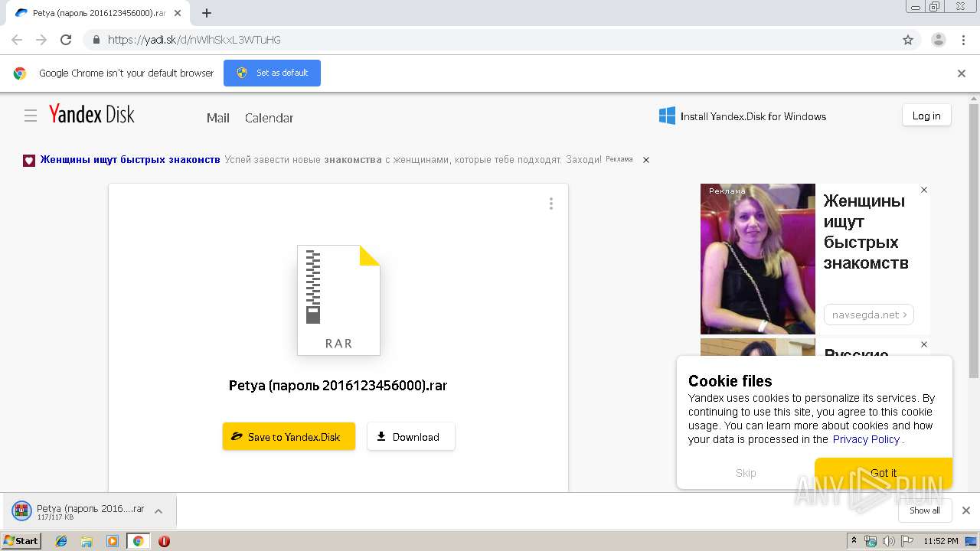Click the Yandex Disk logo
This screenshot has width=980, height=551.
(92, 115)
